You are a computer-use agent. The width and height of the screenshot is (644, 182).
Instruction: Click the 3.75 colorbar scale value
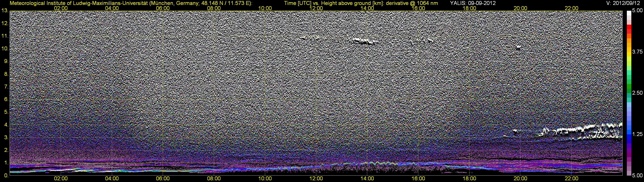[637, 52]
